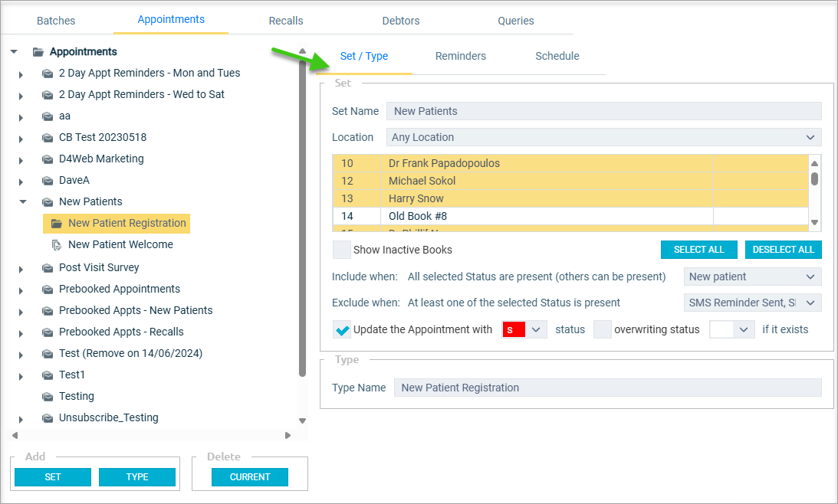Screen dimensions: 838x504
Task: Untick Update the Appointment with status checkbox
Action: (341, 329)
